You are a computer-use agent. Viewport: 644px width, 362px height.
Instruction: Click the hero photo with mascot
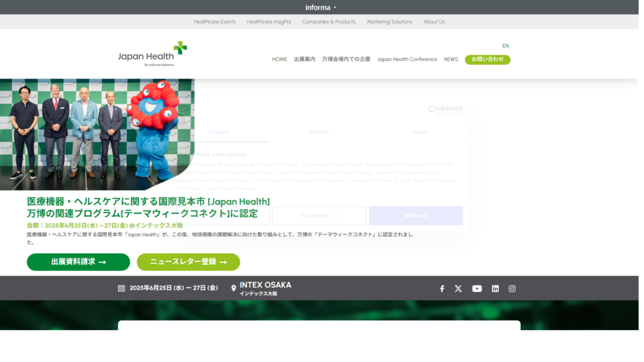click(x=97, y=134)
